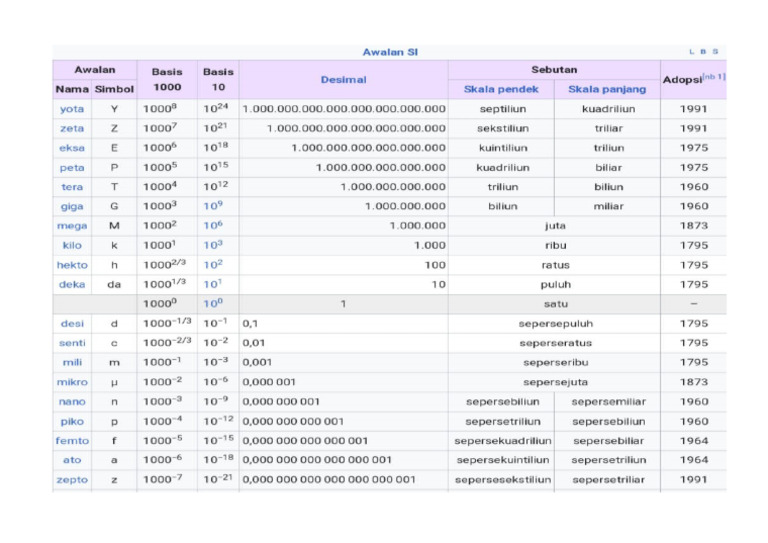Image resolution: width=768 pixels, height=543 pixels.
Task: Open the Awalan SI title link
Action: coord(390,52)
